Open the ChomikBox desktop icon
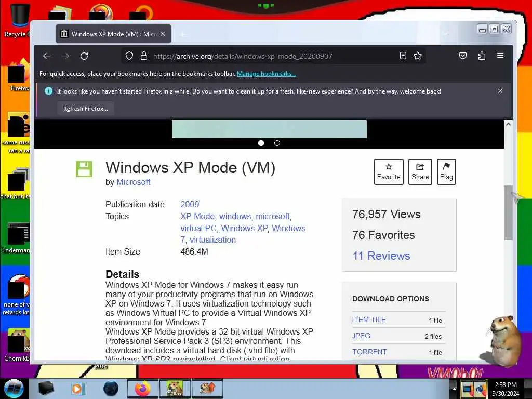 pyautogui.click(x=17, y=345)
